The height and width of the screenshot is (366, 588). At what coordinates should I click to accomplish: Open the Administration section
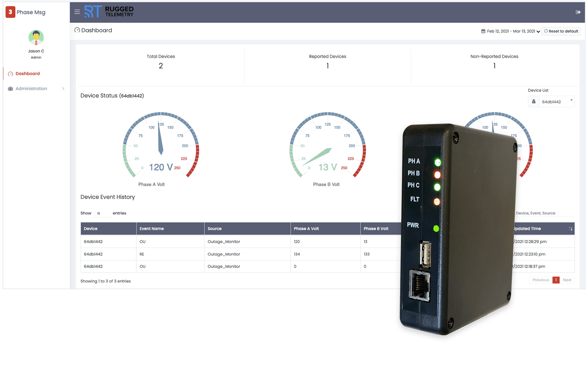tap(31, 88)
